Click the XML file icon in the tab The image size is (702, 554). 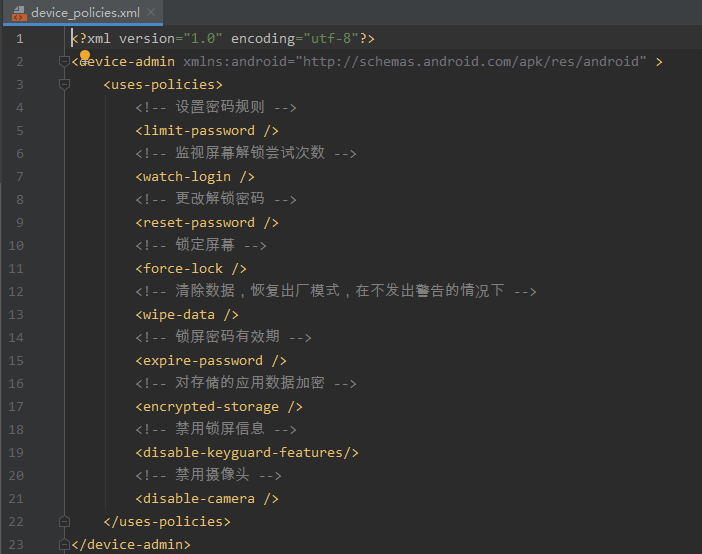click(x=19, y=13)
